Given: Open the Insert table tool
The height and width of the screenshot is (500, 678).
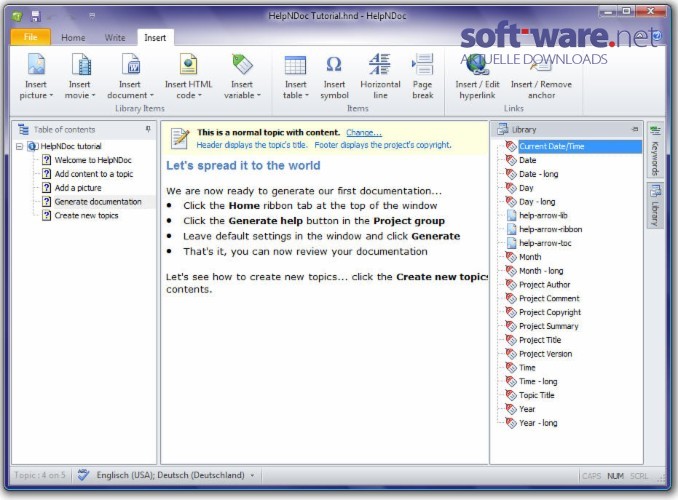Looking at the screenshot, I should (296, 76).
